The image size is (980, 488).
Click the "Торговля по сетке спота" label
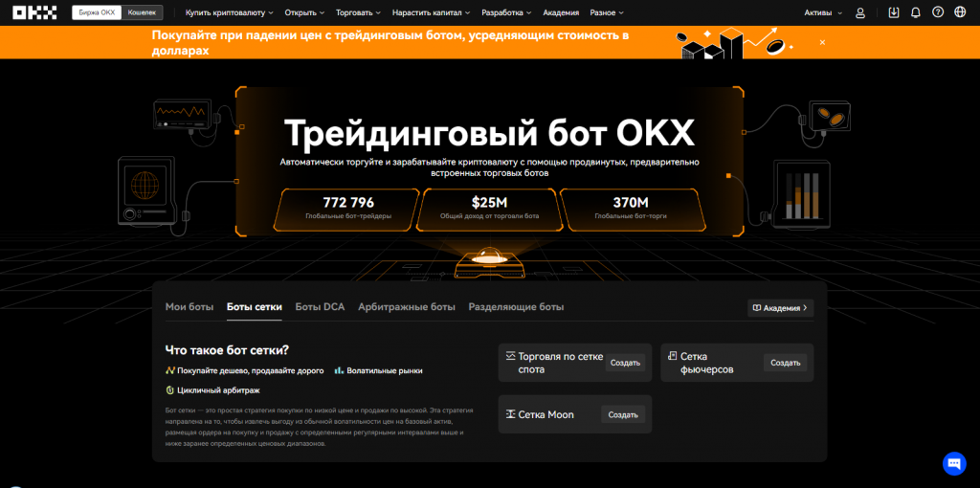click(561, 363)
